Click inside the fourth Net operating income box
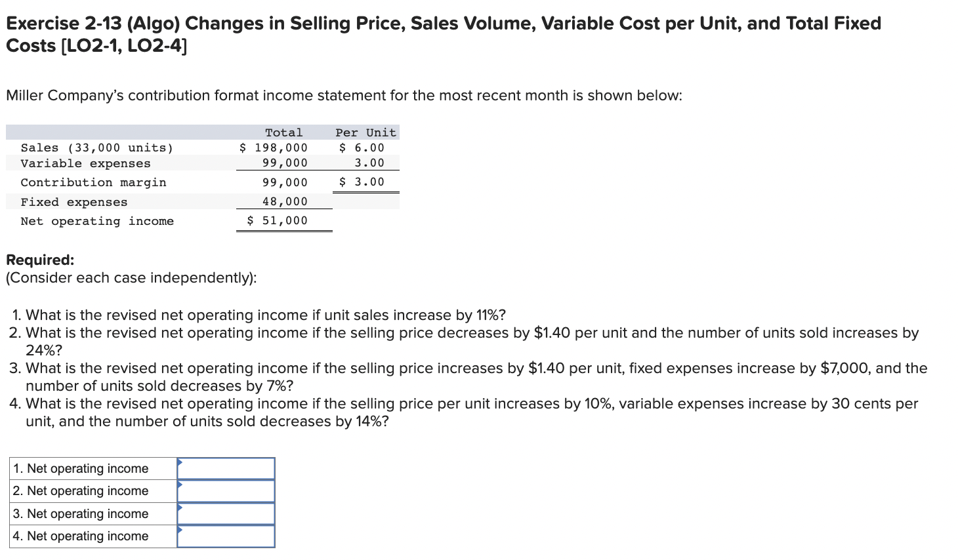This screenshot has width=958, height=560. pyautogui.click(x=226, y=536)
